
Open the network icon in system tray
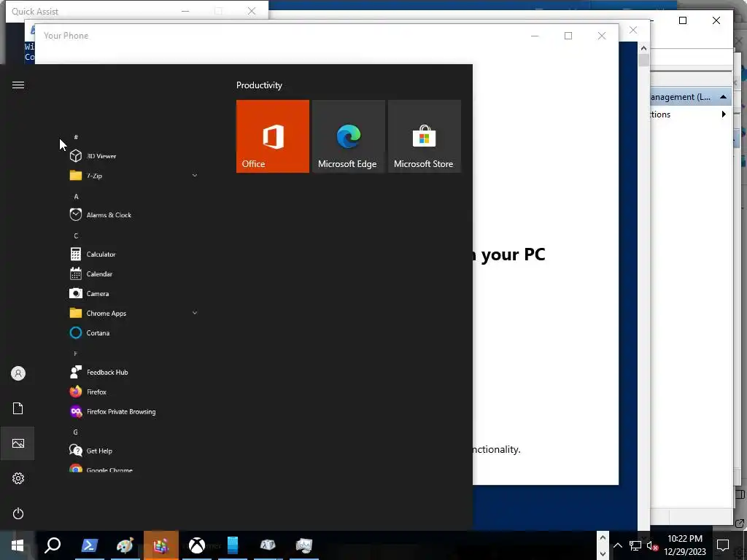point(635,545)
